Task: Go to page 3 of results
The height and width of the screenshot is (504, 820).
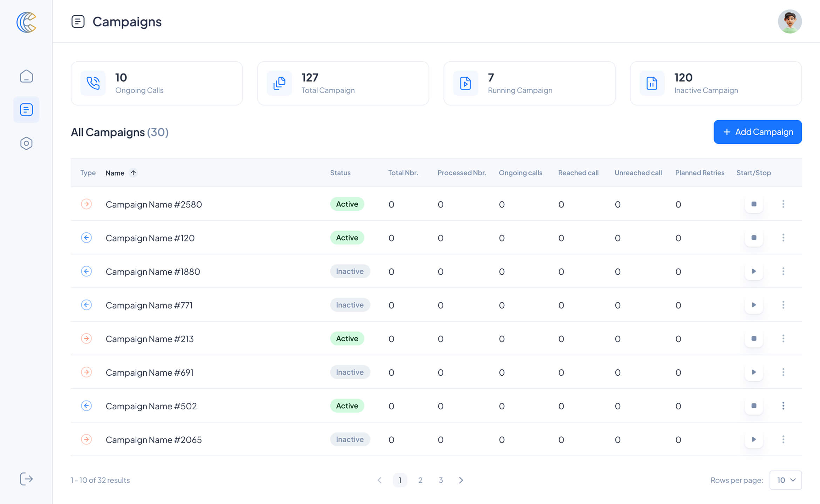Action: [x=440, y=480]
